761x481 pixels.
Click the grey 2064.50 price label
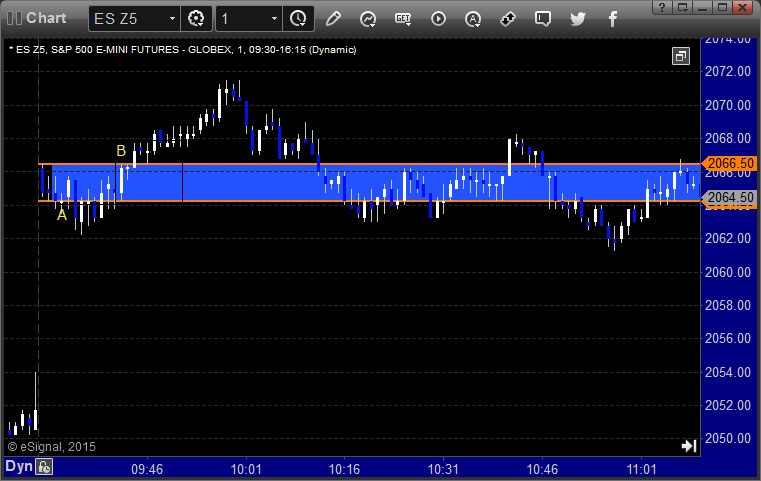pos(730,197)
